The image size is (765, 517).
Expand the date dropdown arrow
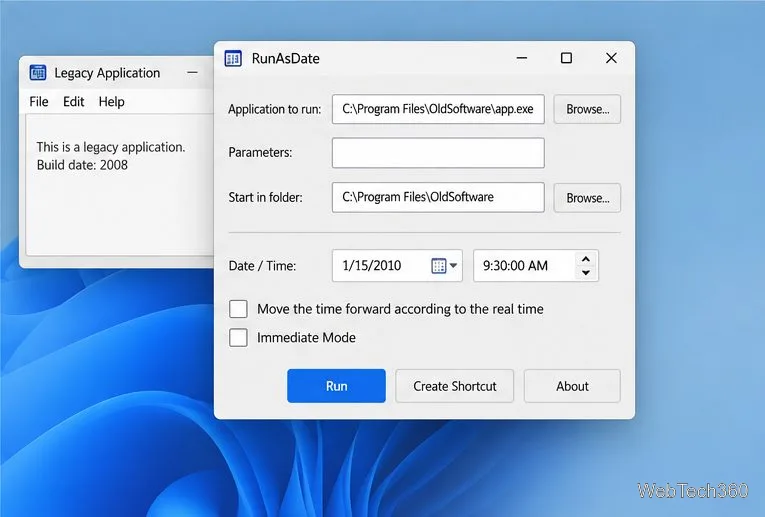pos(453,266)
